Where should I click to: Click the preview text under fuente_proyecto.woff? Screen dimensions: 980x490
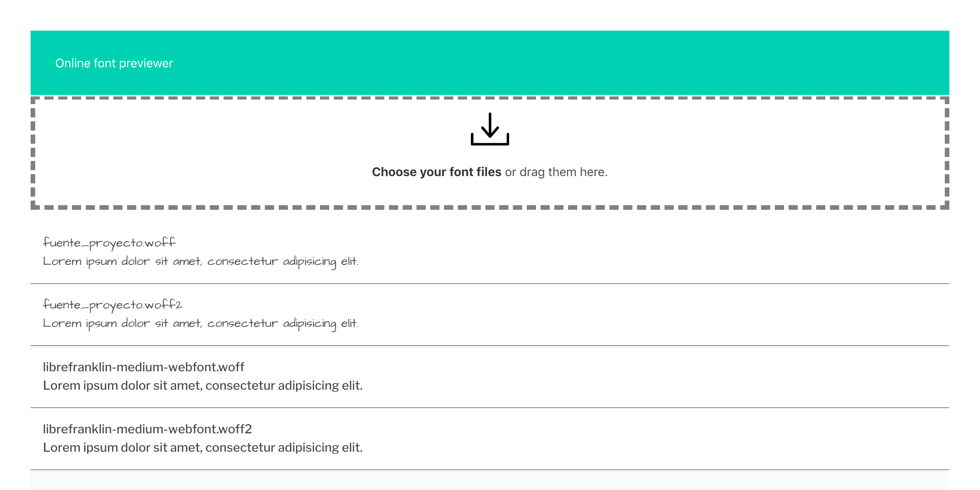pyautogui.click(x=201, y=261)
